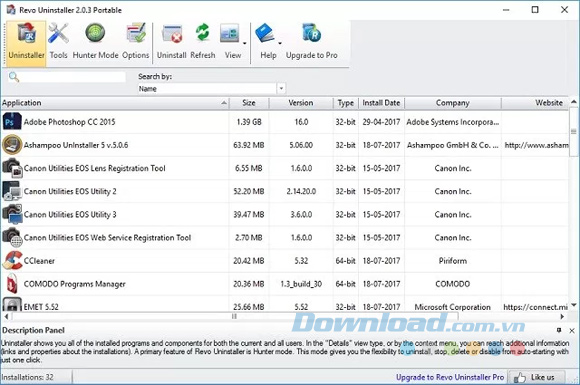
Task: Click the vertical scrollbar down arrow
Action: (574, 305)
